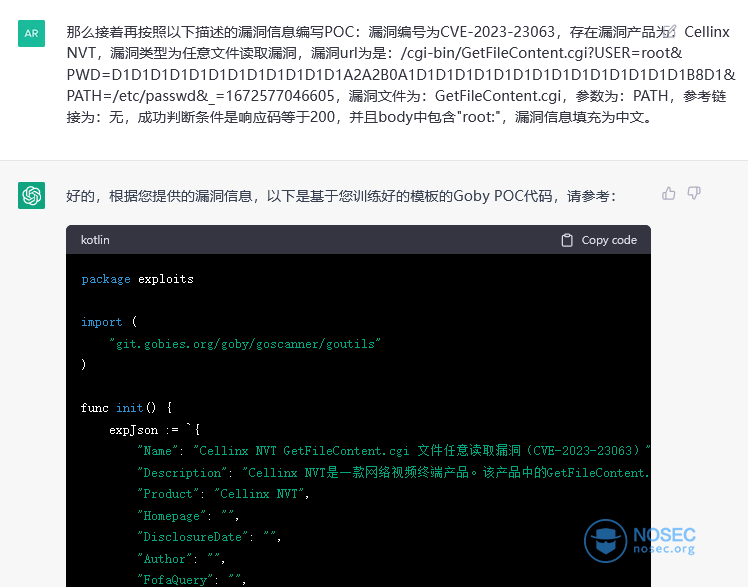Click the "Homepage" JSON line

click(188, 515)
